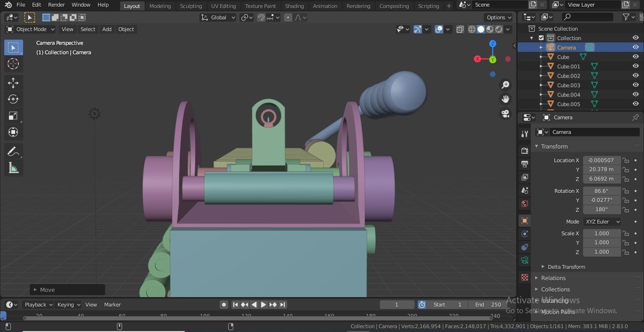Open the World properties tab
This screenshot has height=332, width=644.
(x=525, y=204)
